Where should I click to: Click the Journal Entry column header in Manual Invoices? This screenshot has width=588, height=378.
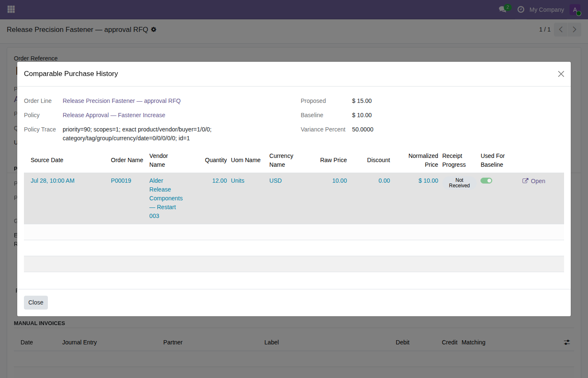coord(79,342)
